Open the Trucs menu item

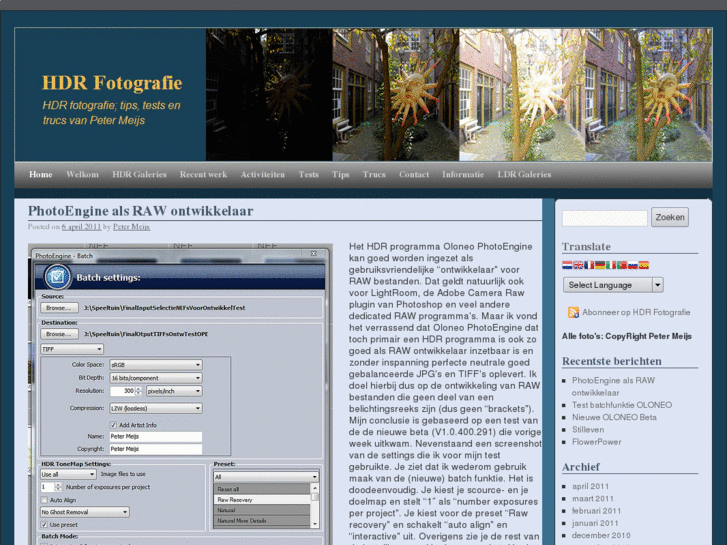pos(374,174)
